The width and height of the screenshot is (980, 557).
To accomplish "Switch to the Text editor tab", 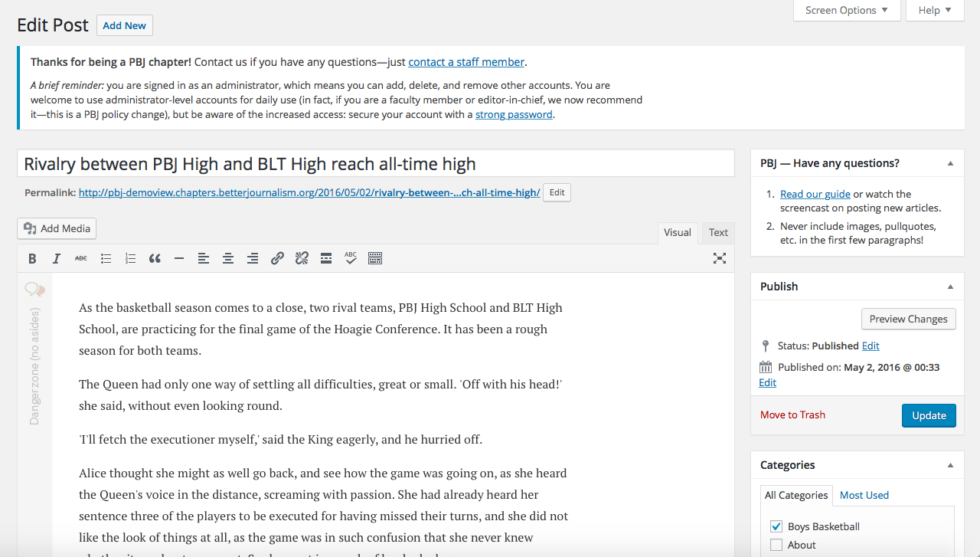I will pyautogui.click(x=718, y=233).
